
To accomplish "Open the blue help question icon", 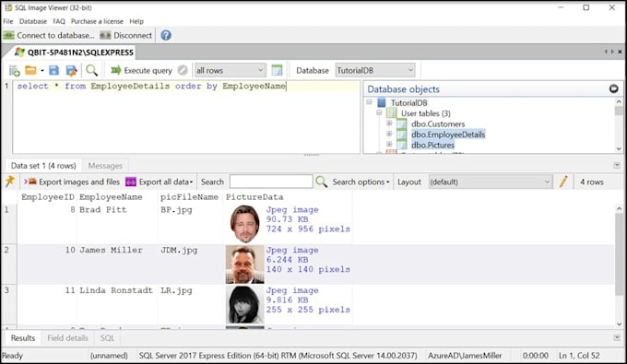I will pos(166,36).
